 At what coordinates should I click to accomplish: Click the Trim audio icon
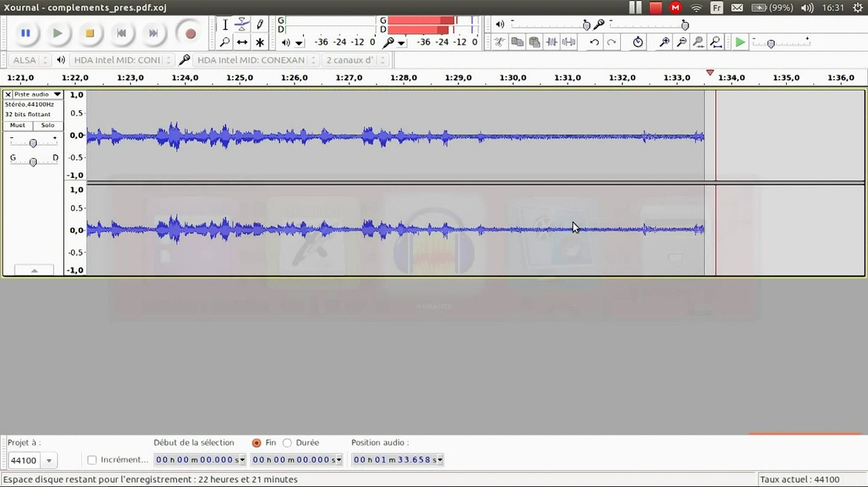click(552, 42)
